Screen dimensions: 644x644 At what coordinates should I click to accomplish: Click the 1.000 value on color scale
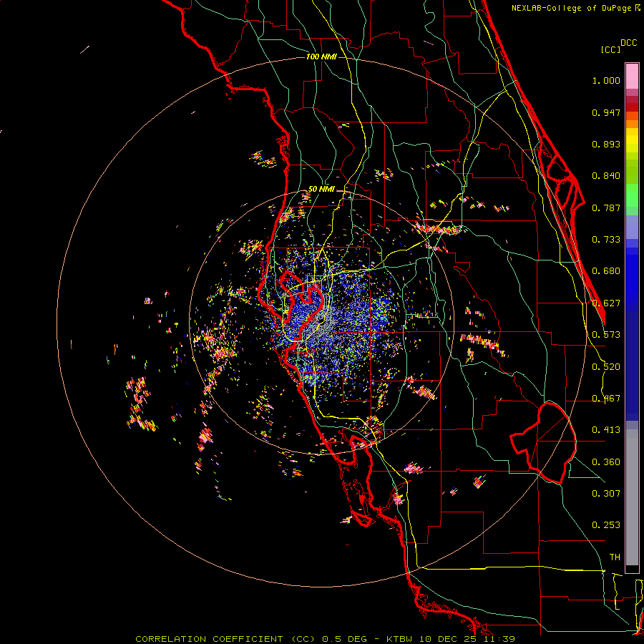tap(606, 80)
